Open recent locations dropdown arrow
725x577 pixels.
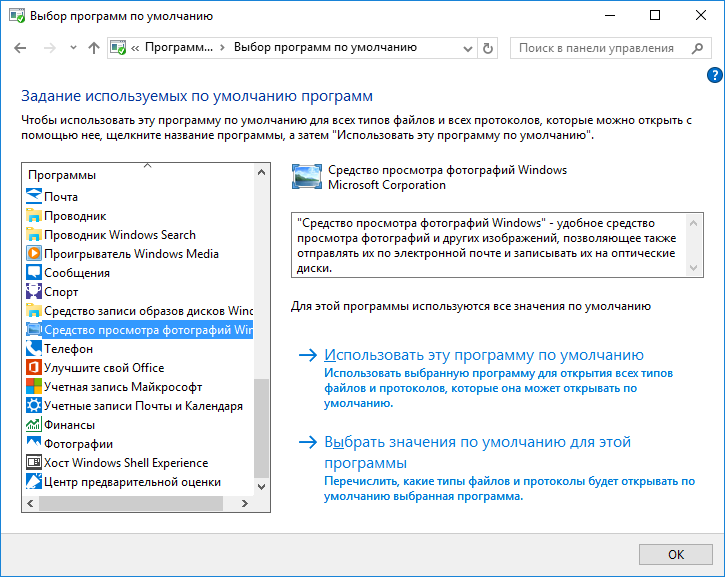[x=73, y=48]
